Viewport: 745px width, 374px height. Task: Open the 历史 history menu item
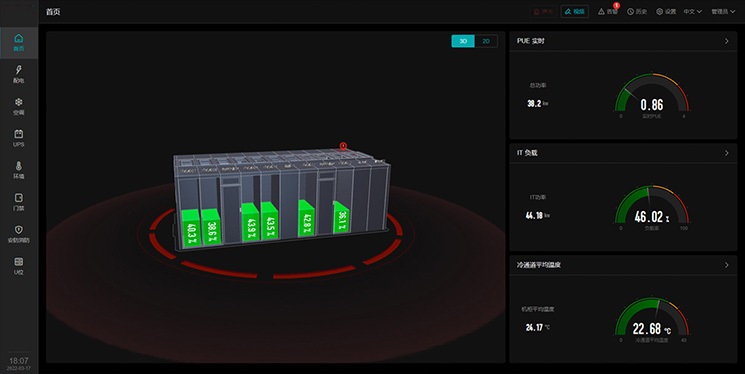pos(637,11)
